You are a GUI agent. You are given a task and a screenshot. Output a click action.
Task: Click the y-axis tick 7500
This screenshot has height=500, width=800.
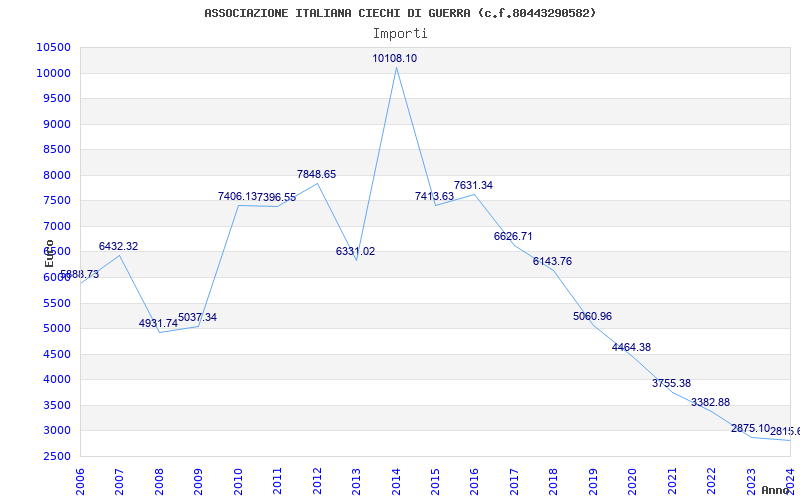point(56,201)
